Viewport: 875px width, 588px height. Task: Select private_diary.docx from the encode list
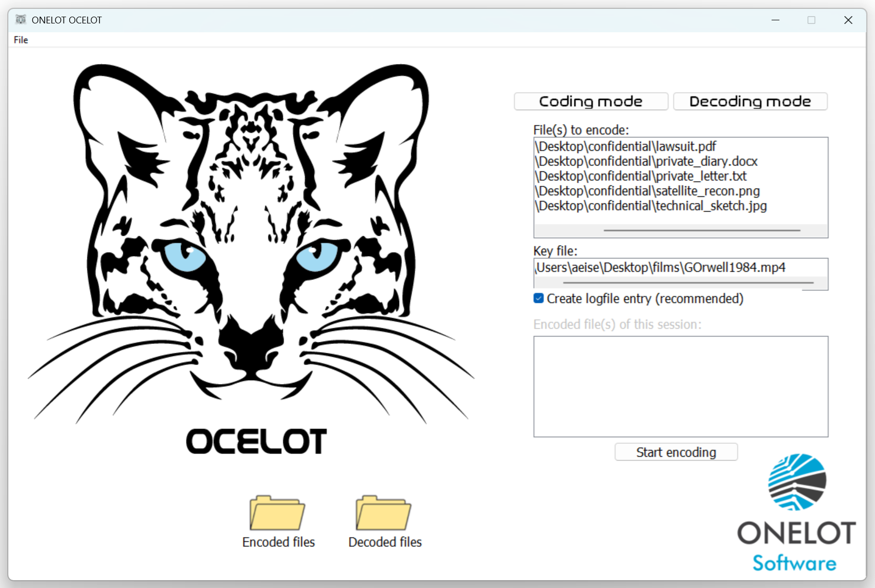(646, 161)
